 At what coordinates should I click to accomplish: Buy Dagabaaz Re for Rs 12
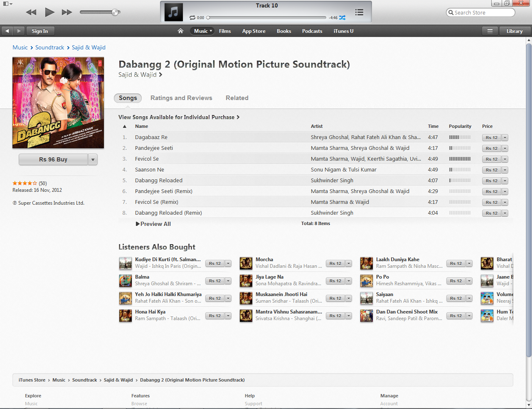(492, 137)
